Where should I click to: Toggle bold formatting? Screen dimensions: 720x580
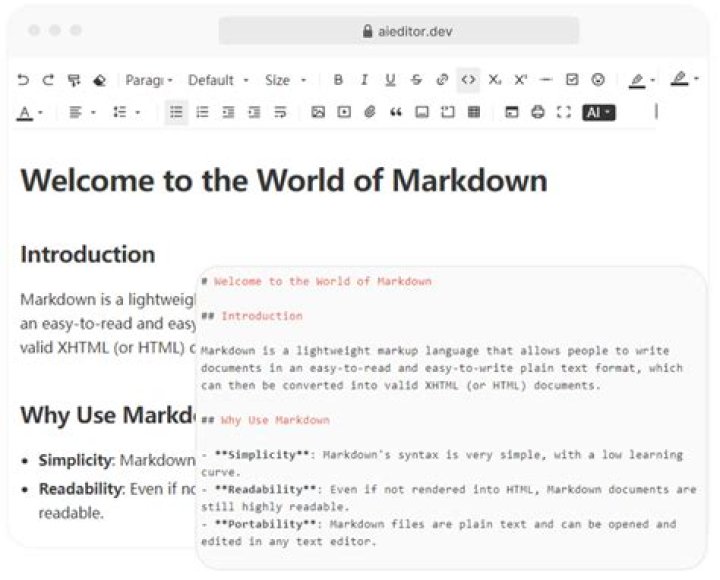338,80
